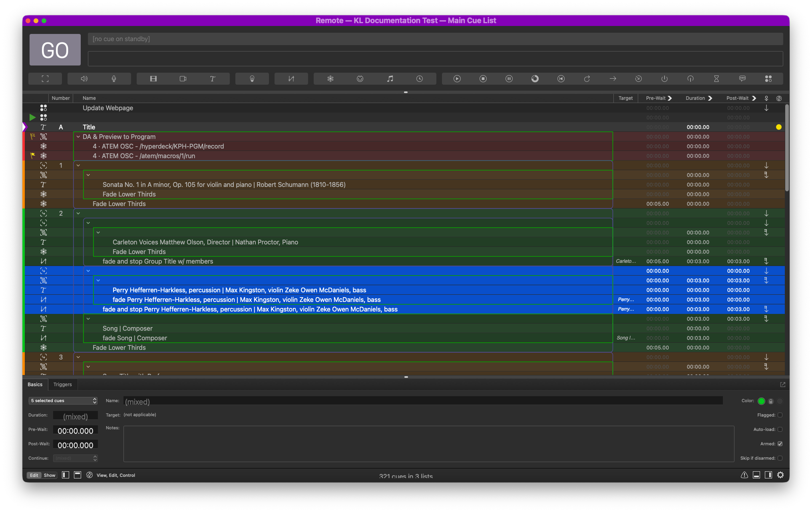Add a new Audio cue
The image size is (812, 512).
click(84, 79)
